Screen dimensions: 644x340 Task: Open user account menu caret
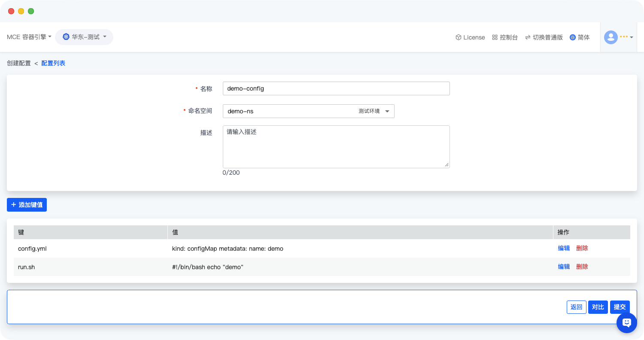pyautogui.click(x=632, y=38)
